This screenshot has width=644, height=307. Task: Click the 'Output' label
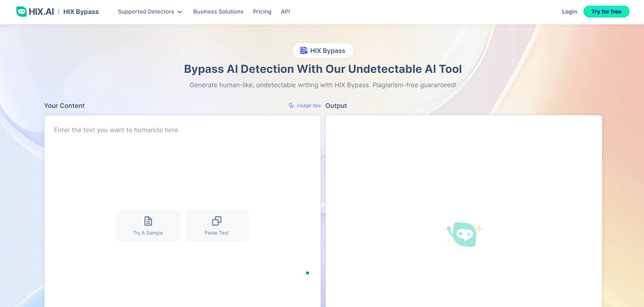336,106
